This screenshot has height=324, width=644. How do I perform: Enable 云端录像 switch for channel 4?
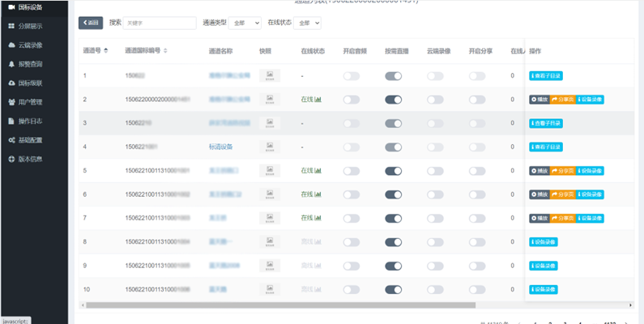point(435,147)
